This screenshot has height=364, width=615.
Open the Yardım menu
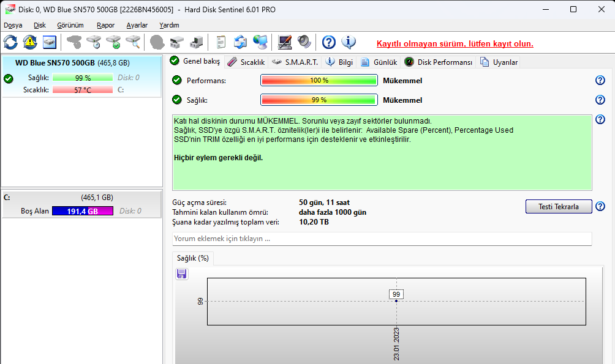pos(169,25)
